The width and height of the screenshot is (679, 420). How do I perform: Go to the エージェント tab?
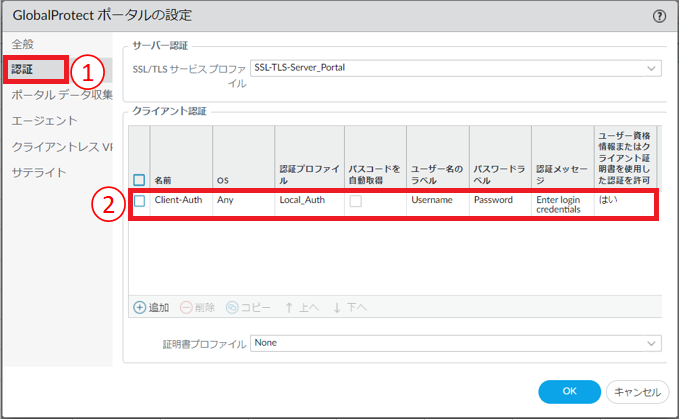(44, 121)
